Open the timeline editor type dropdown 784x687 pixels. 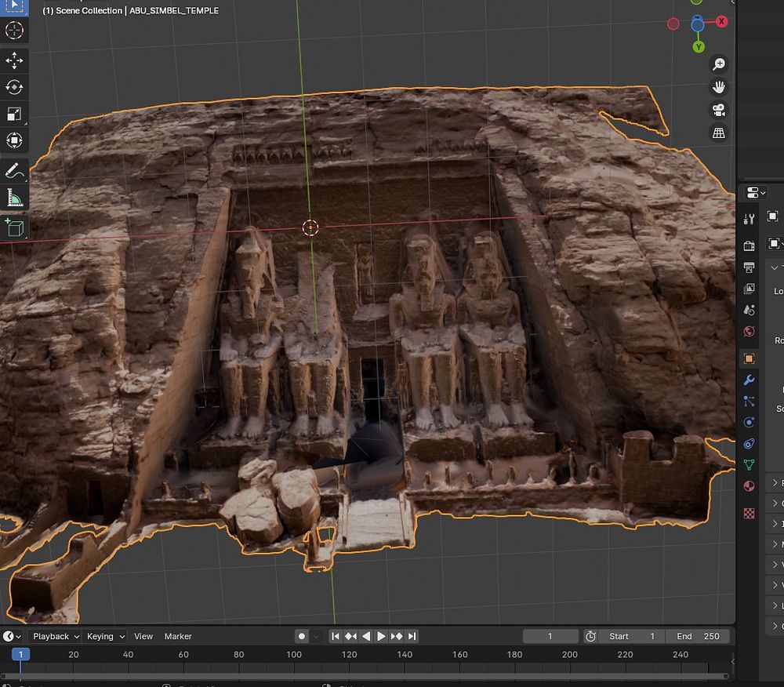coord(13,636)
